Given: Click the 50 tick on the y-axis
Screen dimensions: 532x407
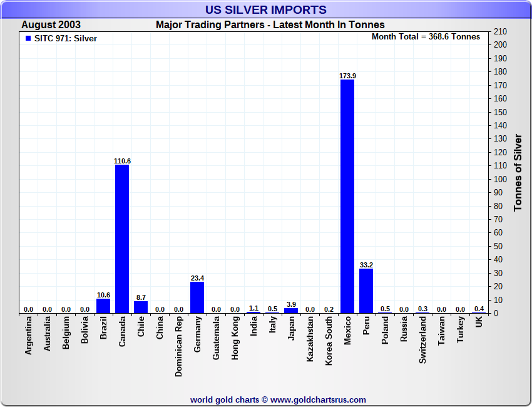Looking at the screenshot, I should [498, 246].
